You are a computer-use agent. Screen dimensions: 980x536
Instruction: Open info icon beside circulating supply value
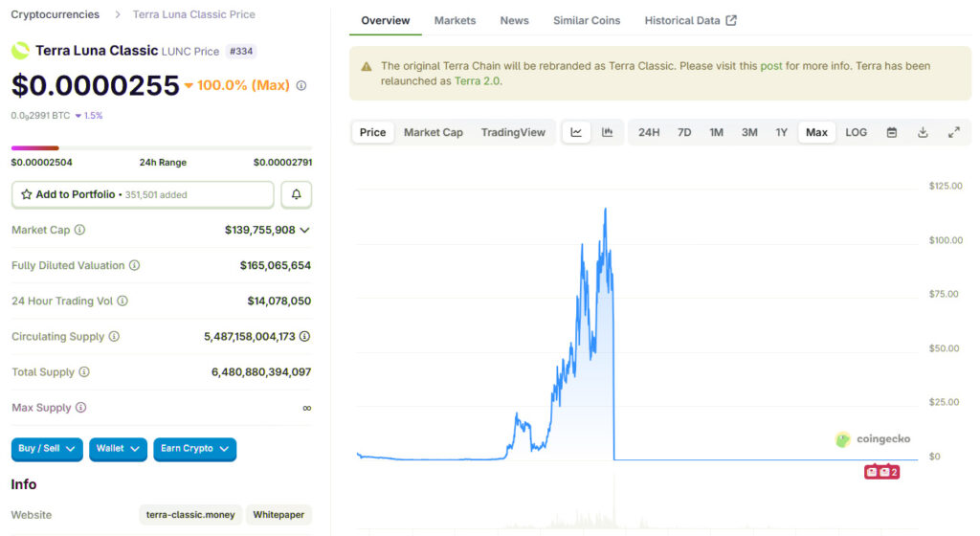(x=304, y=336)
